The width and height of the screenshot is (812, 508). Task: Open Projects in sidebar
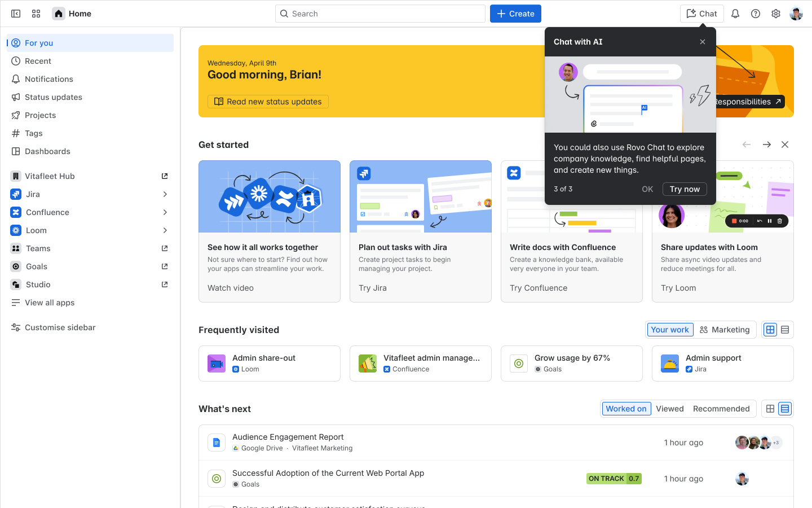[90, 115]
